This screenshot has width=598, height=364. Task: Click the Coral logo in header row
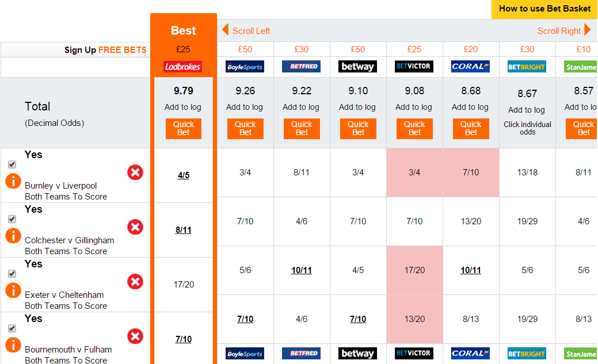(470, 66)
